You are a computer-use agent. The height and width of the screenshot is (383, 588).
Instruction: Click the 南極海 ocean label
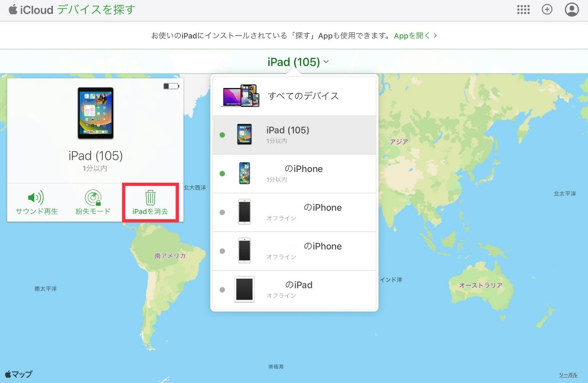pyautogui.click(x=276, y=367)
